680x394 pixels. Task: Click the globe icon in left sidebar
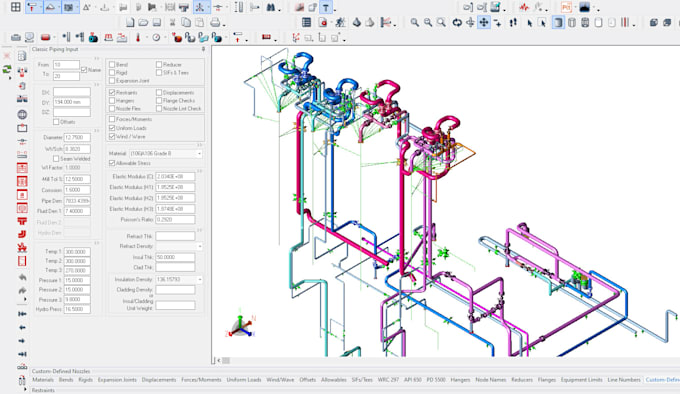click(22, 114)
